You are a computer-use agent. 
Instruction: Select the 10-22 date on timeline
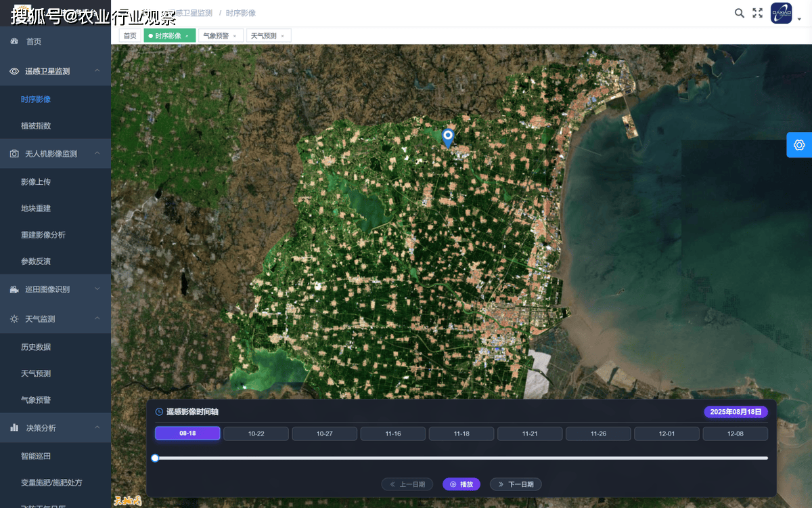pos(256,433)
